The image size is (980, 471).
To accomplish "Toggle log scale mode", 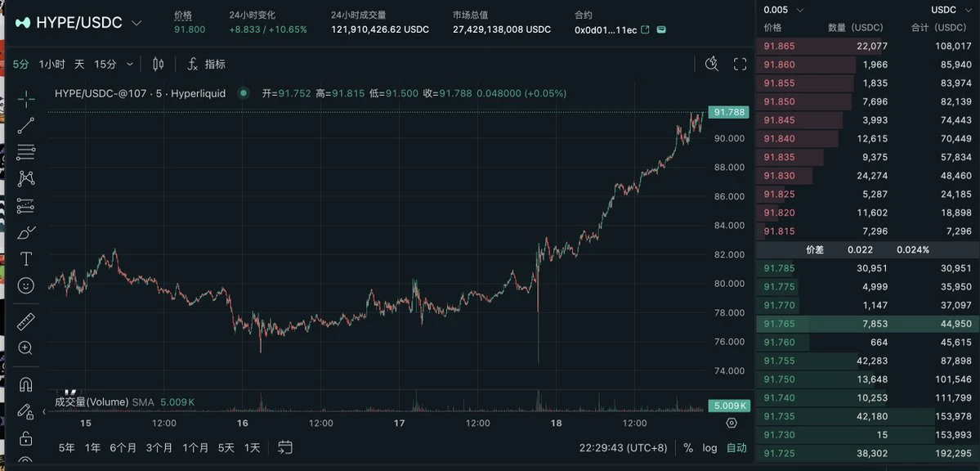I will (x=709, y=448).
